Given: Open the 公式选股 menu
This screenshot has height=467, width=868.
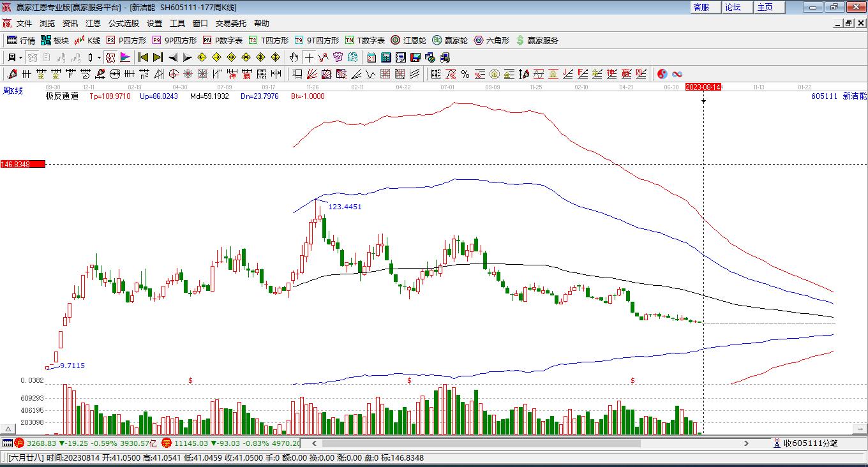Looking at the screenshot, I should (x=124, y=24).
